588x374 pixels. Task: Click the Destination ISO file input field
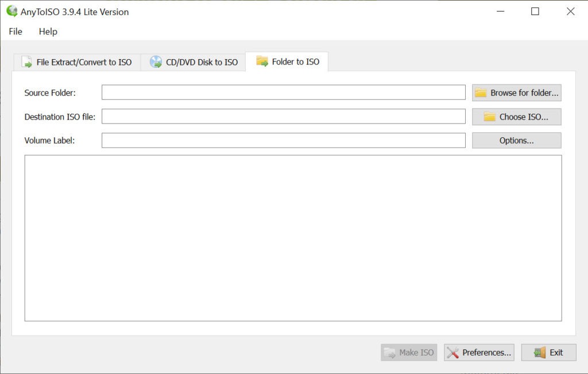[x=284, y=116]
